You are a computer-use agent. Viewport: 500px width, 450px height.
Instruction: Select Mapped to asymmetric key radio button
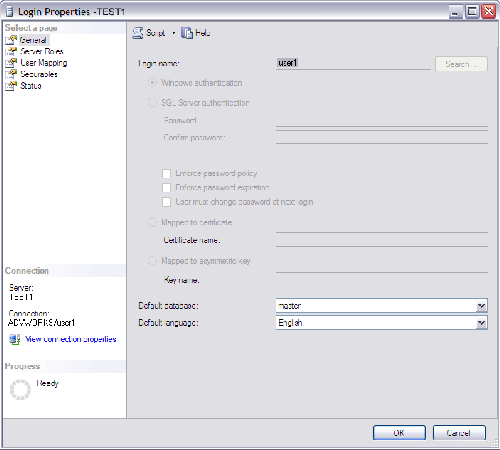[152, 261]
